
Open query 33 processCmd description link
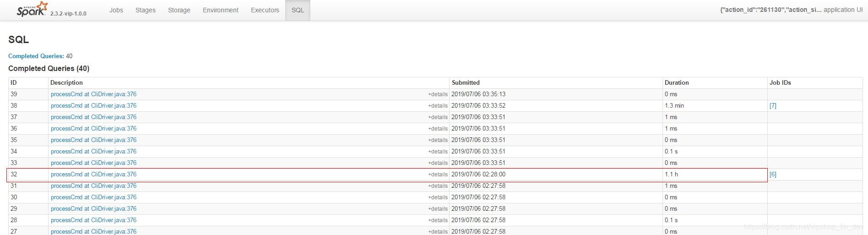pos(94,163)
